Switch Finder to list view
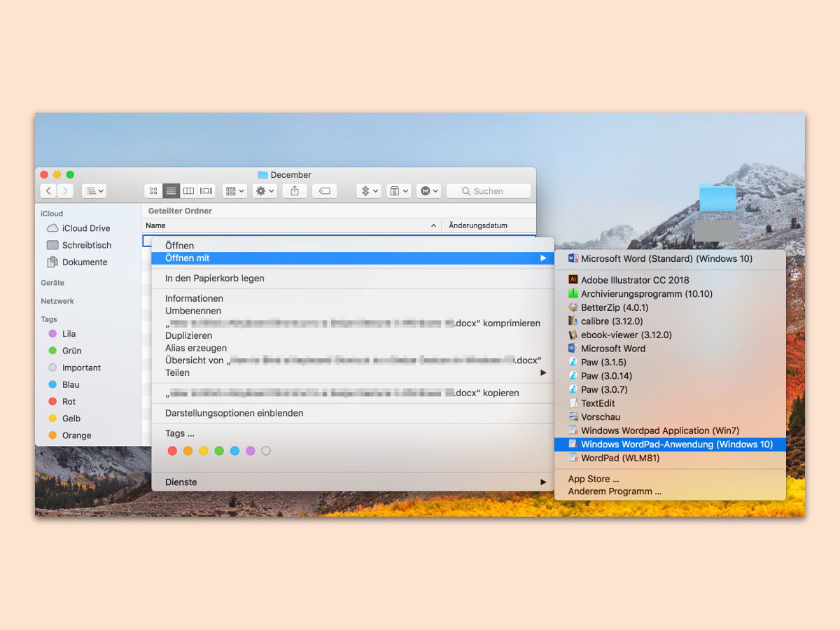The height and width of the screenshot is (630, 840). [171, 191]
